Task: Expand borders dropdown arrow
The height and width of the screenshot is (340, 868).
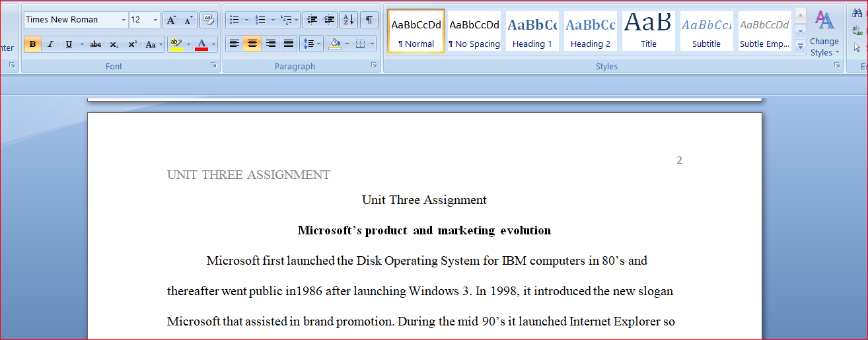Action: tap(372, 44)
